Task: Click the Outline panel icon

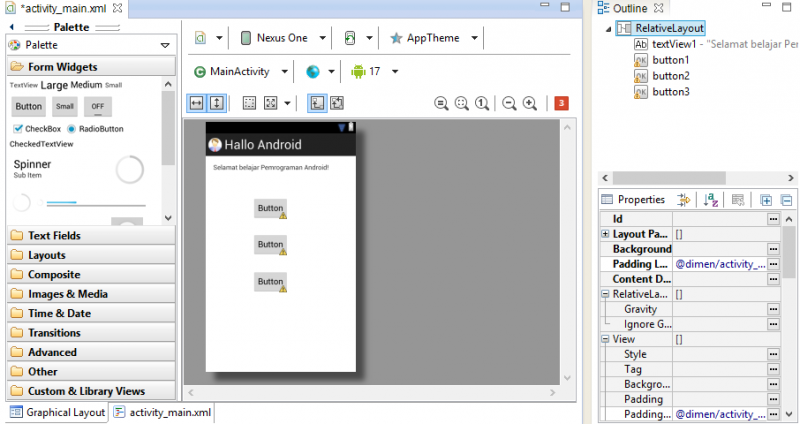Action: click(x=604, y=8)
